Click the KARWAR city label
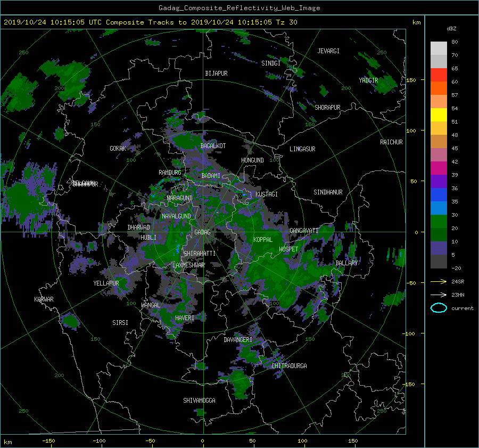The width and height of the screenshot is (479, 448). [44, 299]
